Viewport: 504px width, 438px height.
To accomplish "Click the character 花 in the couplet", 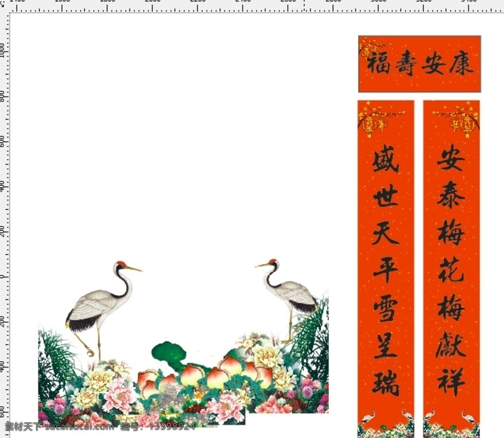I will tap(451, 269).
